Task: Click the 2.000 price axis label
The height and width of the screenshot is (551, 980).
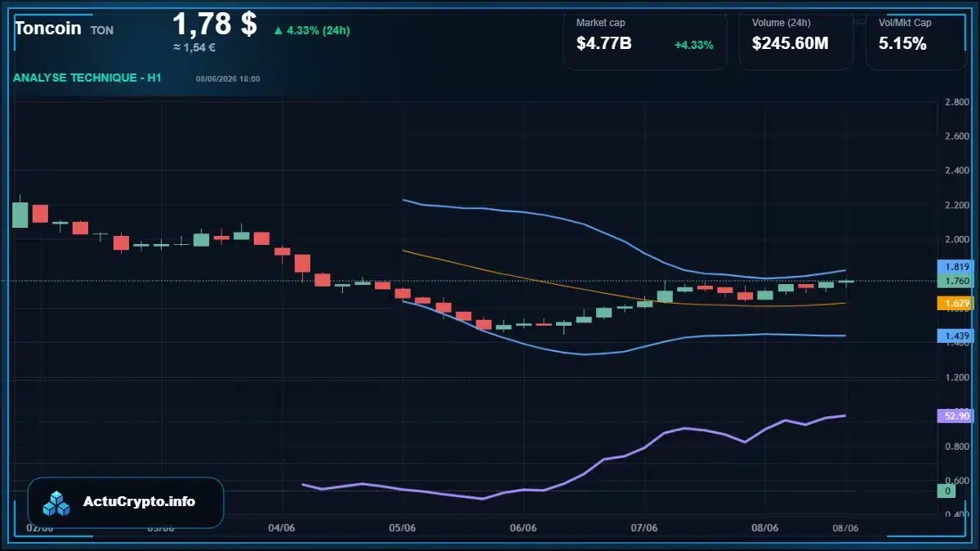Action: pyautogui.click(x=957, y=240)
